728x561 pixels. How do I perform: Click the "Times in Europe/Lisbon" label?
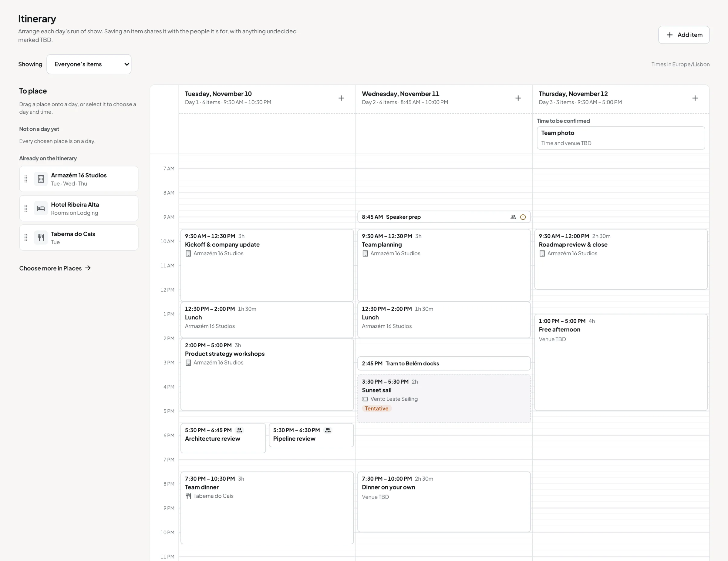(680, 64)
